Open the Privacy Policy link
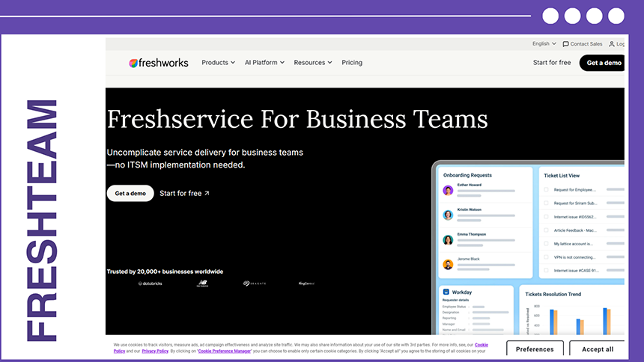The image size is (644, 362). click(155, 352)
